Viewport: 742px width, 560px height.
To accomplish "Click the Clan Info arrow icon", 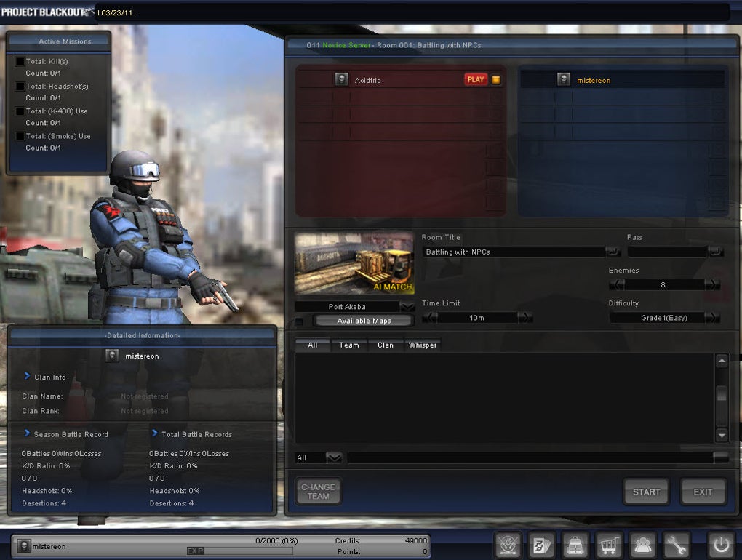I will 27,376.
